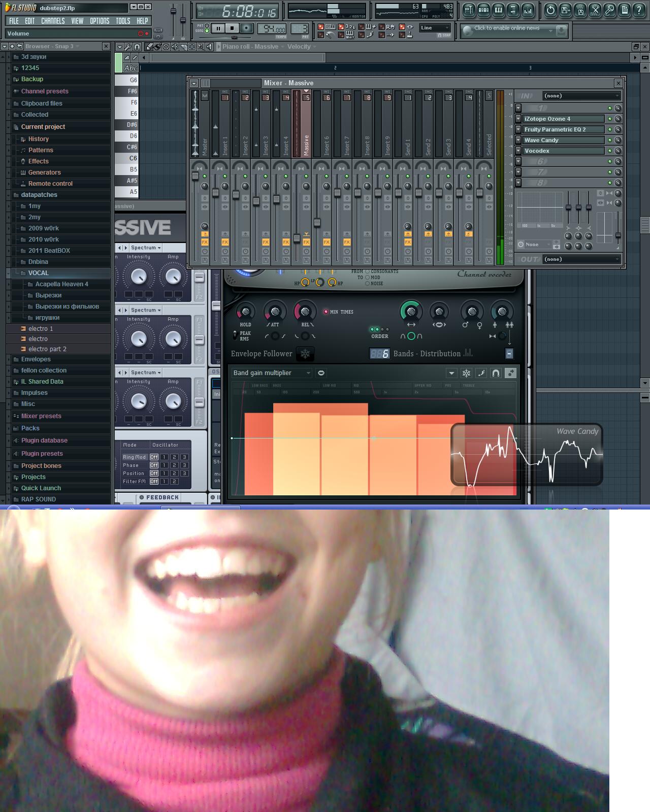
Task: Open the OPTIONS menu
Action: [x=100, y=21]
